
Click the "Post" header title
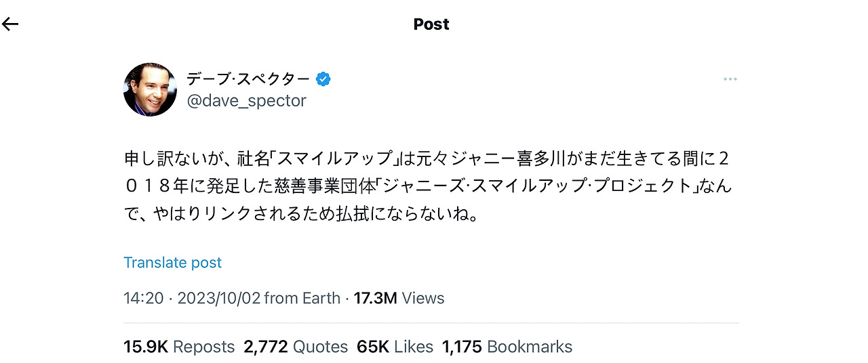pyautogui.click(x=431, y=24)
